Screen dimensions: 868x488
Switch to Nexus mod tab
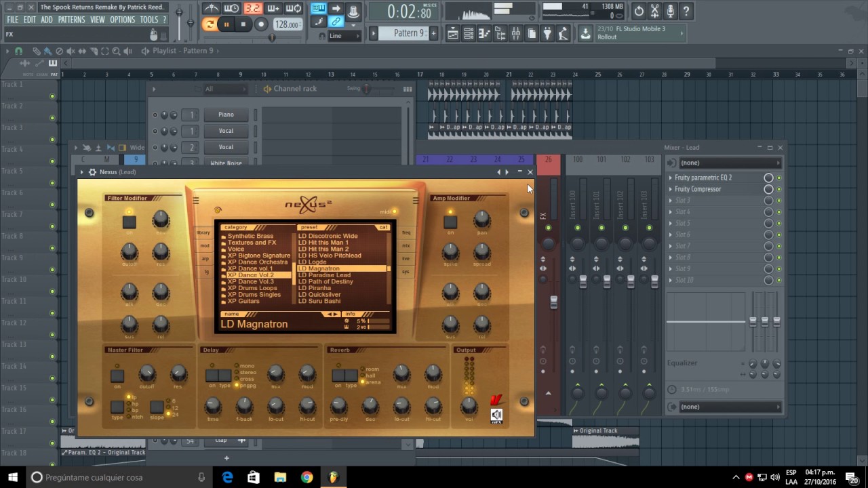coord(204,246)
